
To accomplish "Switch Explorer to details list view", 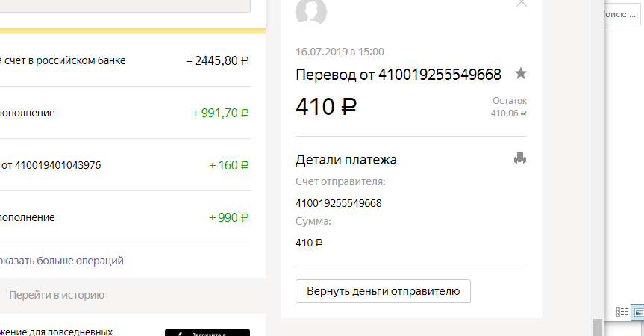I will [x=622, y=312].
